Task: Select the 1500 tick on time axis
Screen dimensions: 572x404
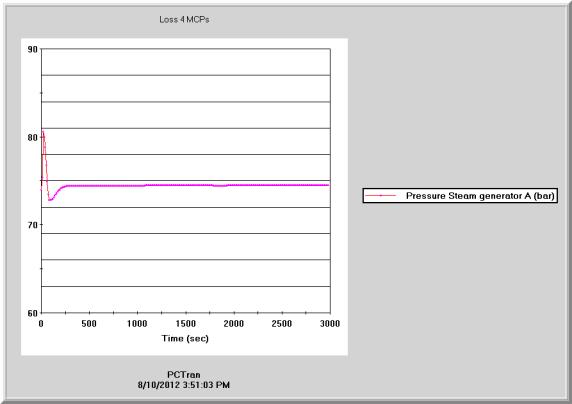Action: point(186,323)
